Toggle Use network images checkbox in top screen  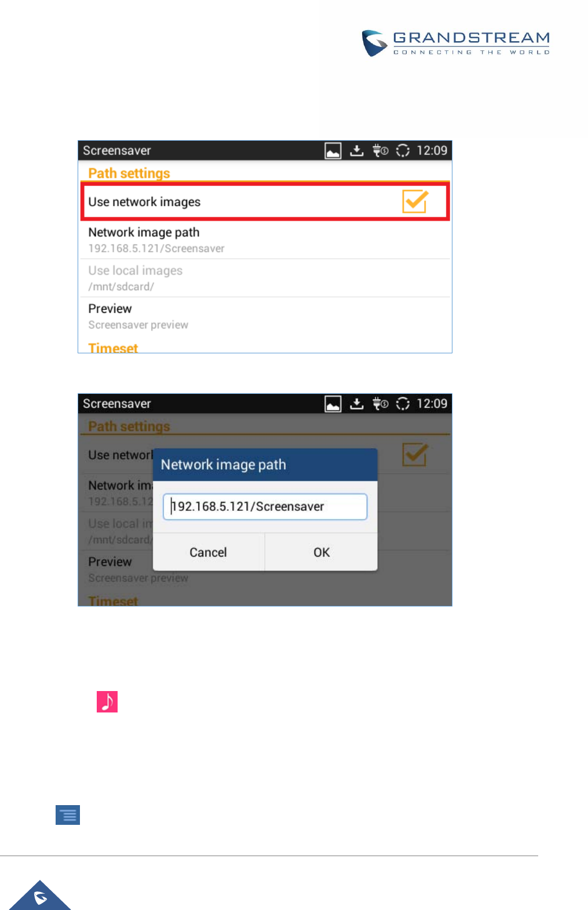415,202
